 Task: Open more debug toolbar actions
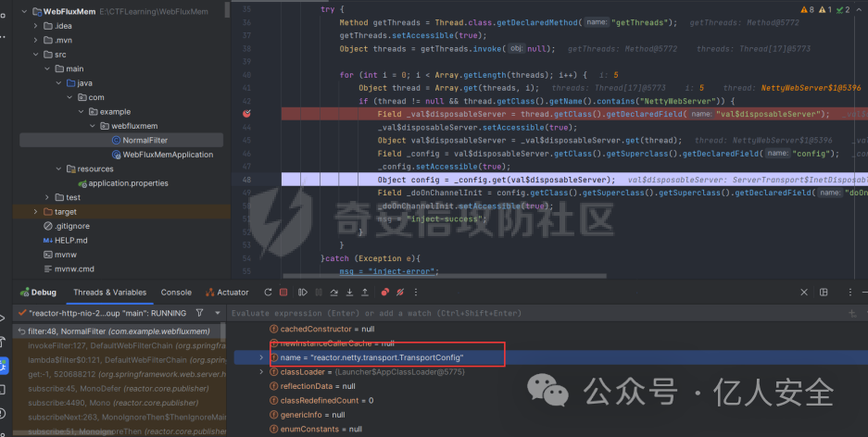416,292
